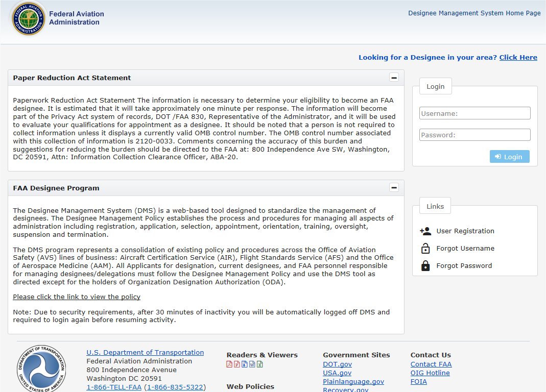Open the blue media player viewer icon

click(x=245, y=364)
